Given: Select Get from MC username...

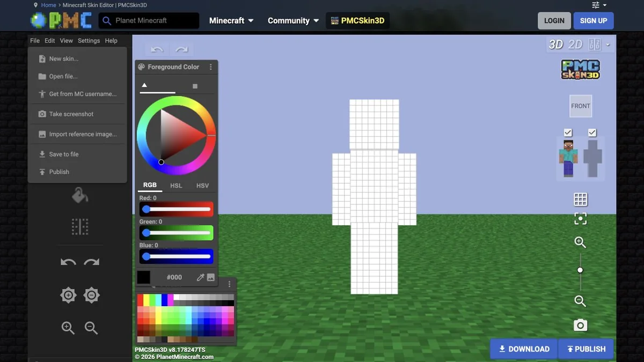Looking at the screenshot, I should (x=77, y=94).
